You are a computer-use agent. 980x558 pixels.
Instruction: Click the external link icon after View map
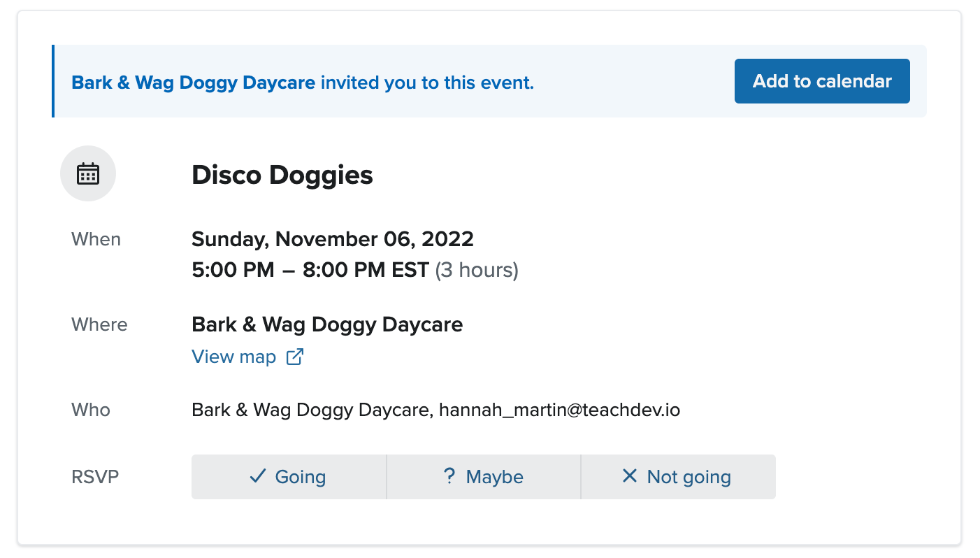pyautogui.click(x=296, y=357)
